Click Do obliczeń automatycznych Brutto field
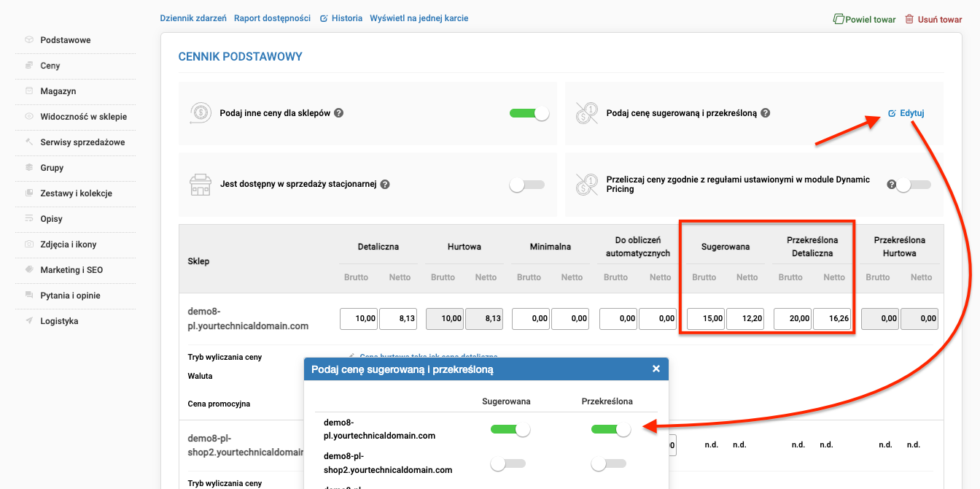Image resolution: width=980 pixels, height=489 pixels. tap(618, 319)
